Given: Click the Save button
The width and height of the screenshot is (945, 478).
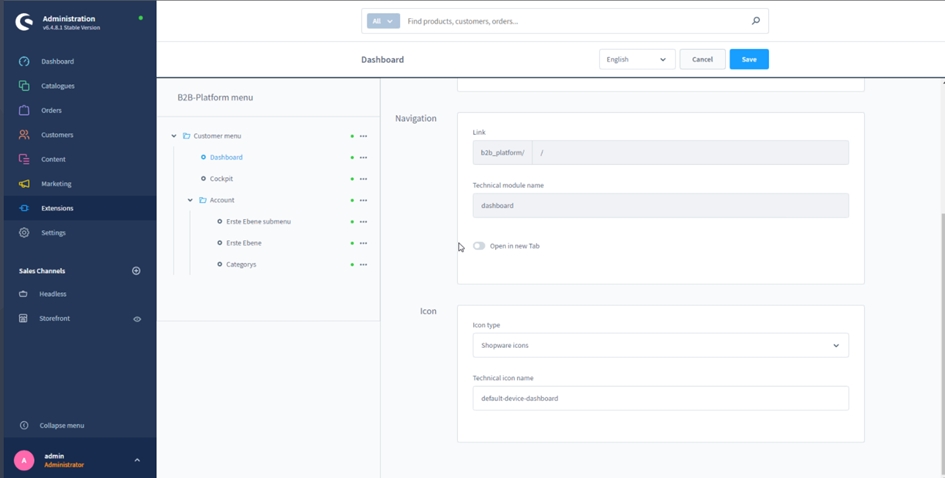Looking at the screenshot, I should click(x=748, y=60).
